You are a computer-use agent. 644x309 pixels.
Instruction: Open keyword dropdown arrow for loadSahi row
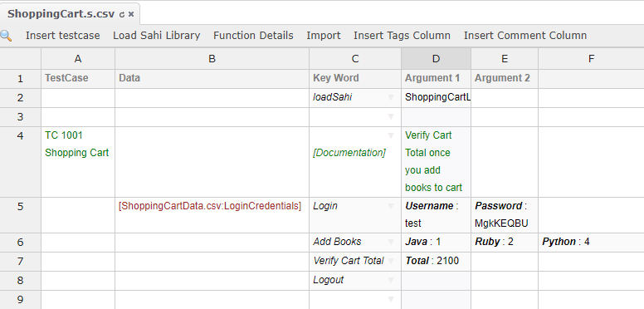coord(391,98)
